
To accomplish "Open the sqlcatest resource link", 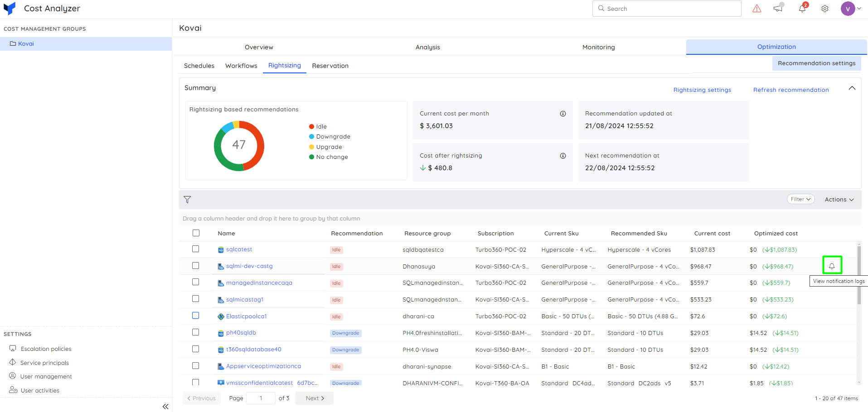I will [239, 249].
